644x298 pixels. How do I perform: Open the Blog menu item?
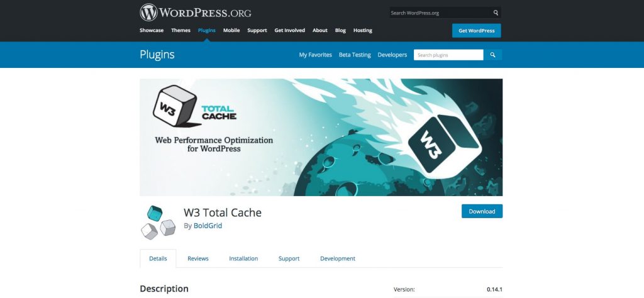pos(340,30)
